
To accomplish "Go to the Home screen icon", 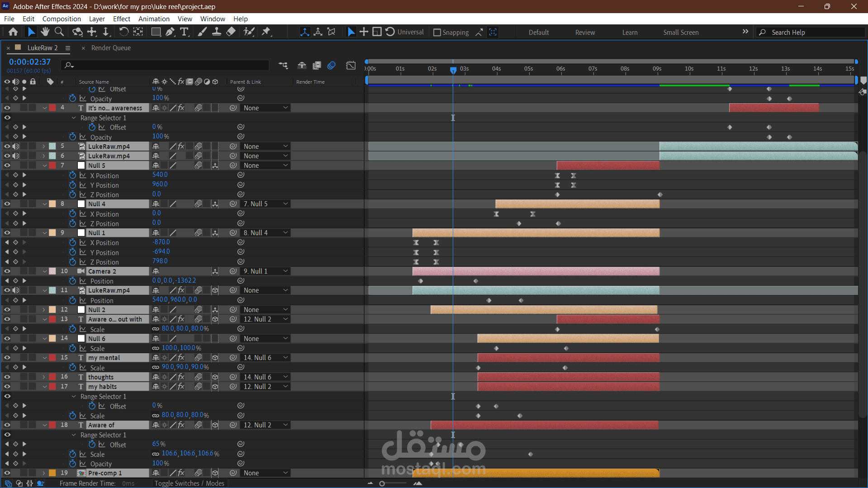I will 13,32.
